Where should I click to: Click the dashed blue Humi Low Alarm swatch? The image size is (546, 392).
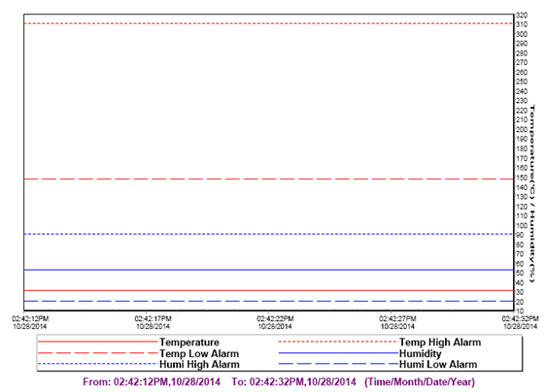tap(338, 364)
